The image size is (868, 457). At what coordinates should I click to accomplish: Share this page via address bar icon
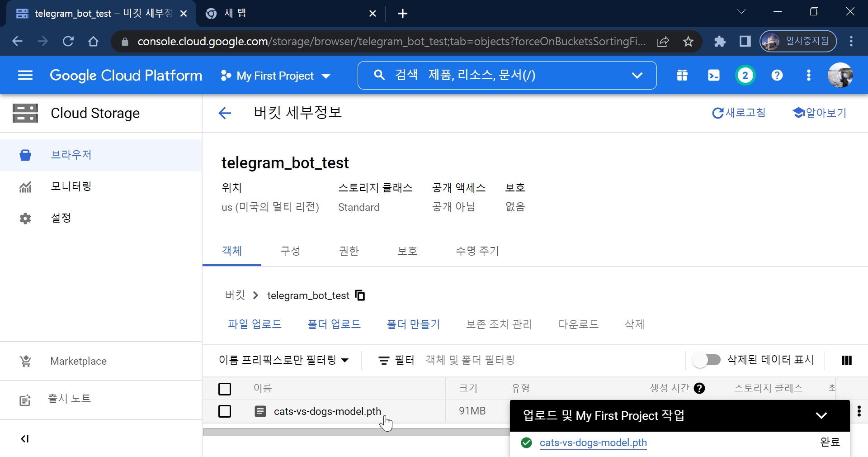coord(663,42)
